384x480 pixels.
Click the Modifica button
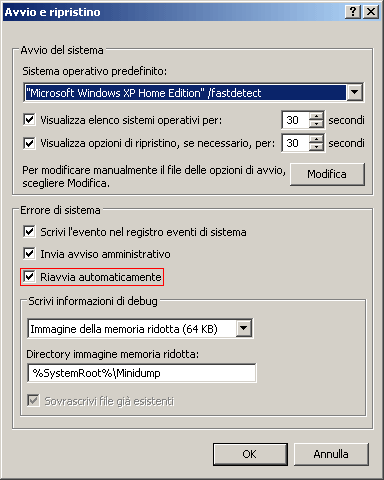(x=327, y=174)
